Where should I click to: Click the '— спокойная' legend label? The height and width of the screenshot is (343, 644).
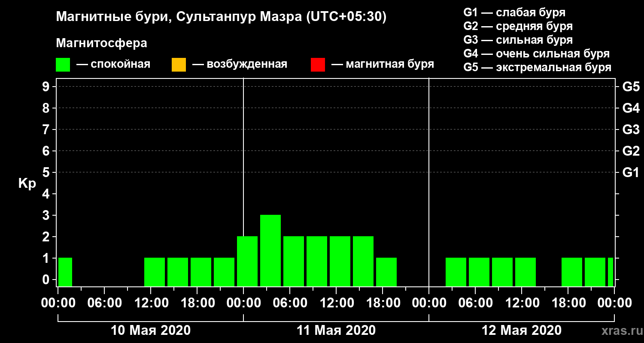click(x=113, y=64)
